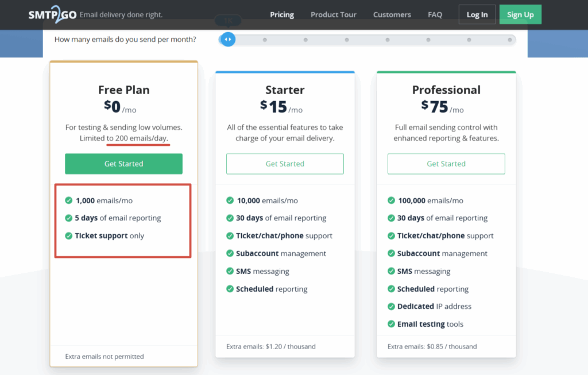
Task: Click the $0 /mo price
Action: point(120,107)
